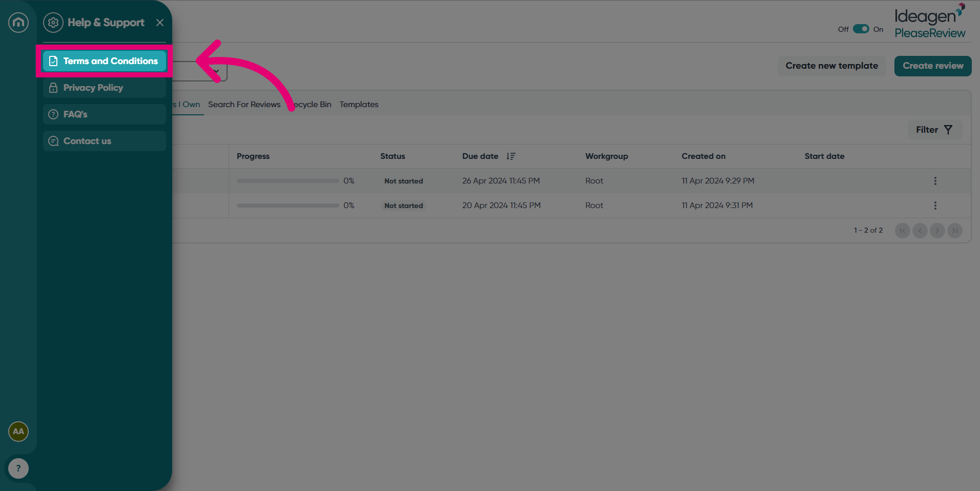
Task: Click due date 20 Apr 2024 11:45 PM
Action: click(x=501, y=206)
